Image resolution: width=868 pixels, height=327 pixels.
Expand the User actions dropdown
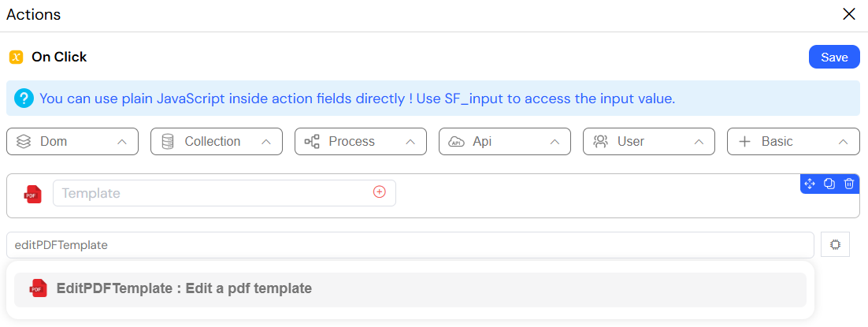649,141
